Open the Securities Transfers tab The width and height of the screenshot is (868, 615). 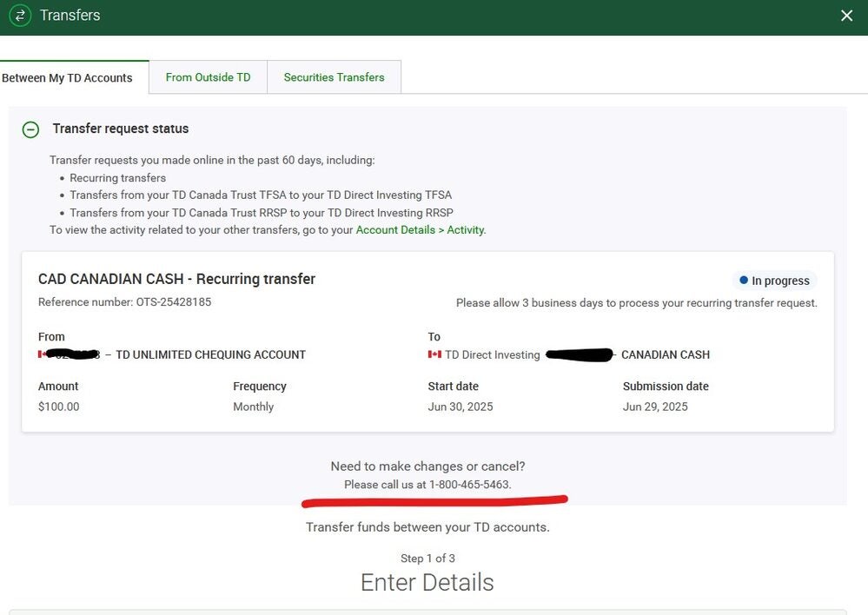pos(334,76)
